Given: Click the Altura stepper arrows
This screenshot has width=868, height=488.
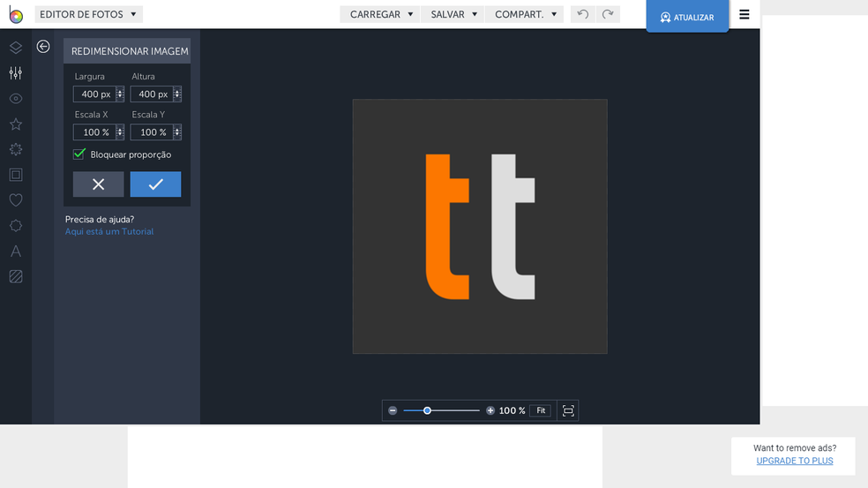Looking at the screenshot, I should click(176, 94).
